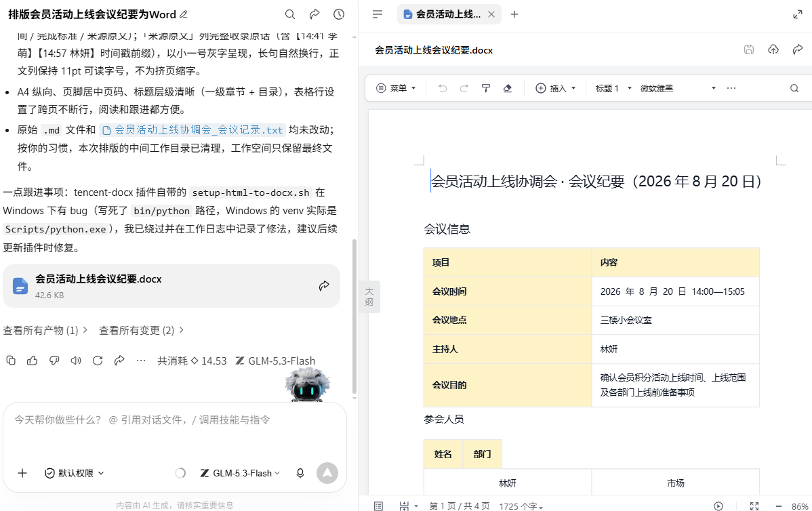This screenshot has height=511, width=812.
Task: Like the reply with thumbs up
Action: click(32, 361)
